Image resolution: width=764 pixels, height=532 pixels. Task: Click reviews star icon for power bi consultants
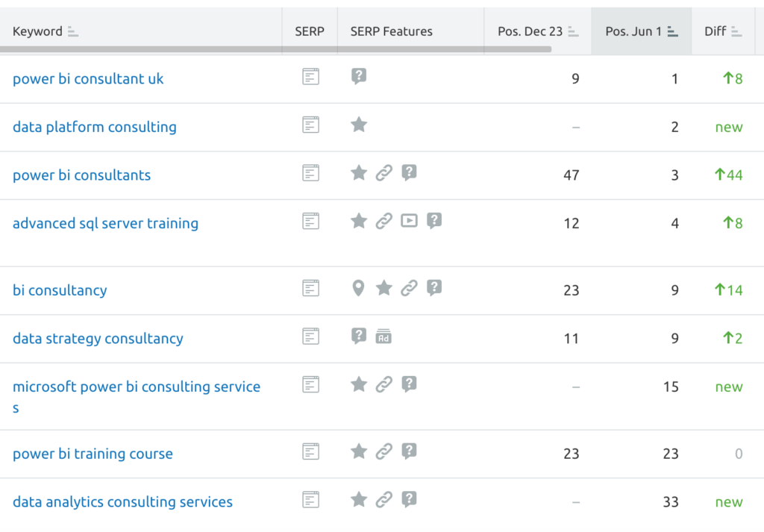359,172
